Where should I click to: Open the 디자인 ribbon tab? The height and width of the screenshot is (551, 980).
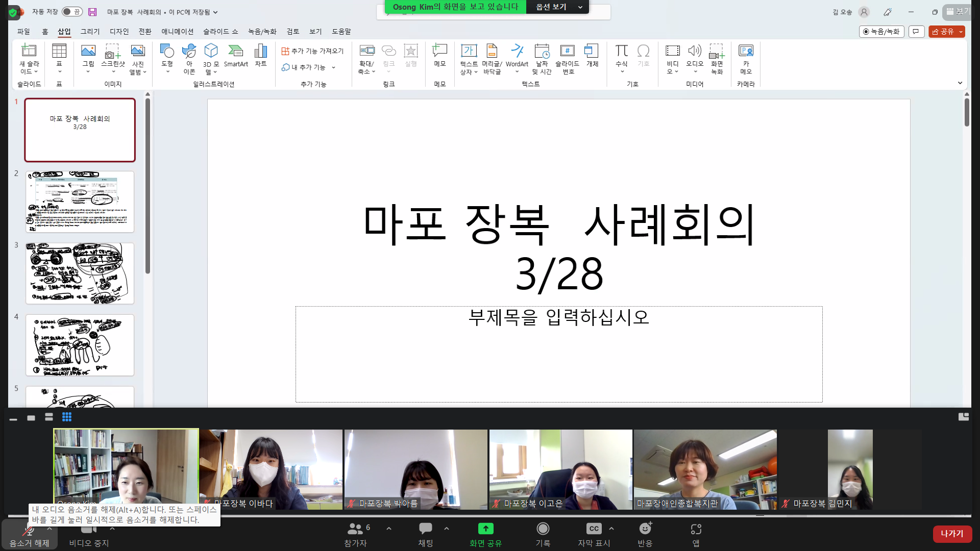coord(119,31)
